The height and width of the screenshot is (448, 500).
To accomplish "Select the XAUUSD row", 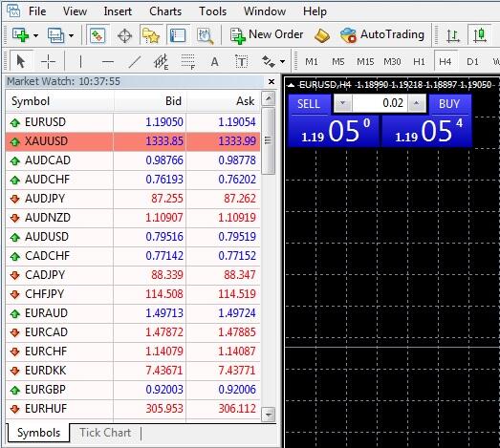I will pos(133,141).
